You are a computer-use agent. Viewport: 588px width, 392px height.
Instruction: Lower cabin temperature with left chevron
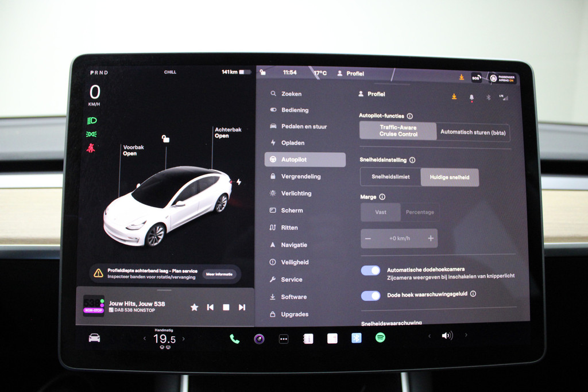pos(145,339)
